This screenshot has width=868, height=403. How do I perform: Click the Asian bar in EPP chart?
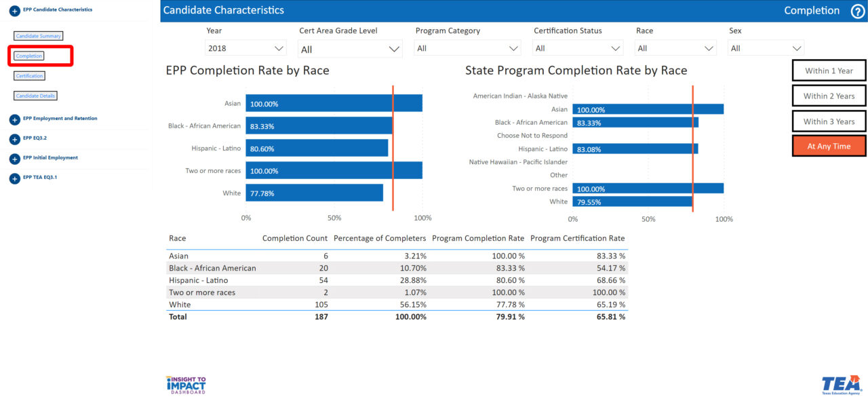[334, 104]
